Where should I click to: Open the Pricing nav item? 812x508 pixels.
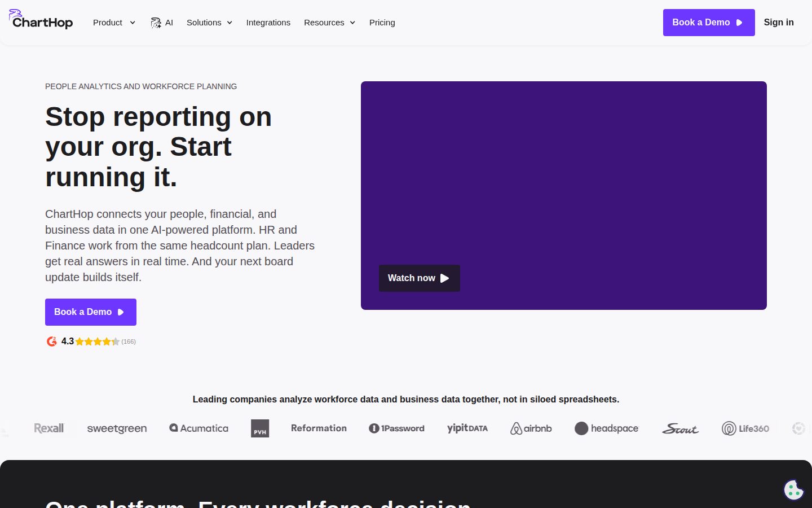coord(382,23)
